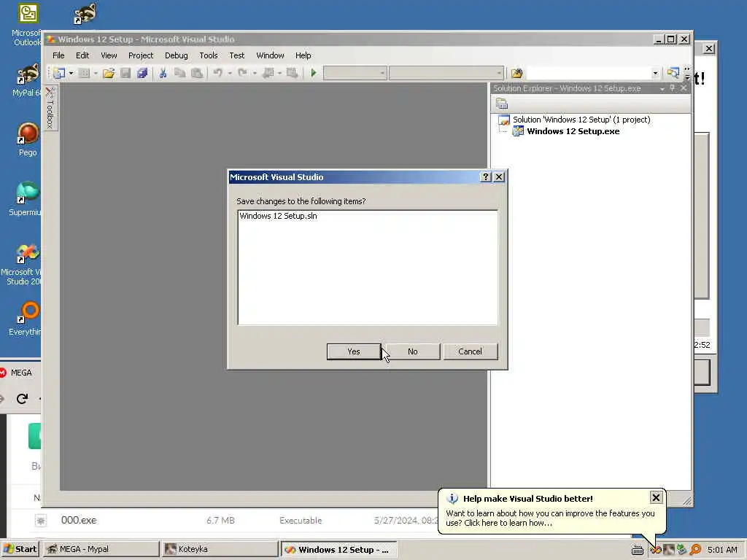Open the Tools menu
Image resolution: width=747 pixels, height=560 pixels.
(208, 55)
